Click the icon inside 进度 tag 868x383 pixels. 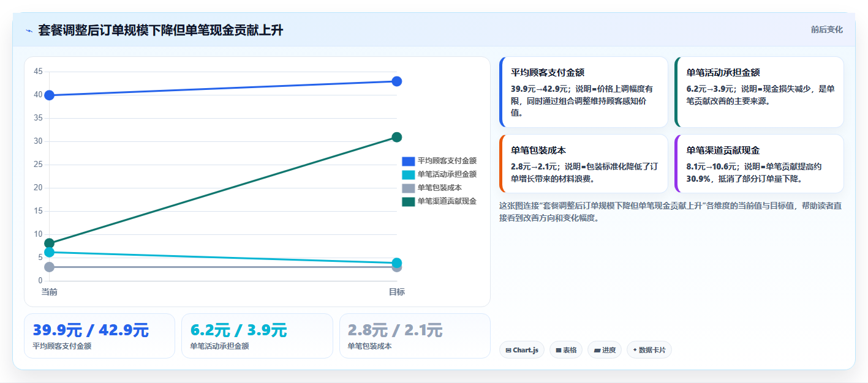tap(597, 351)
